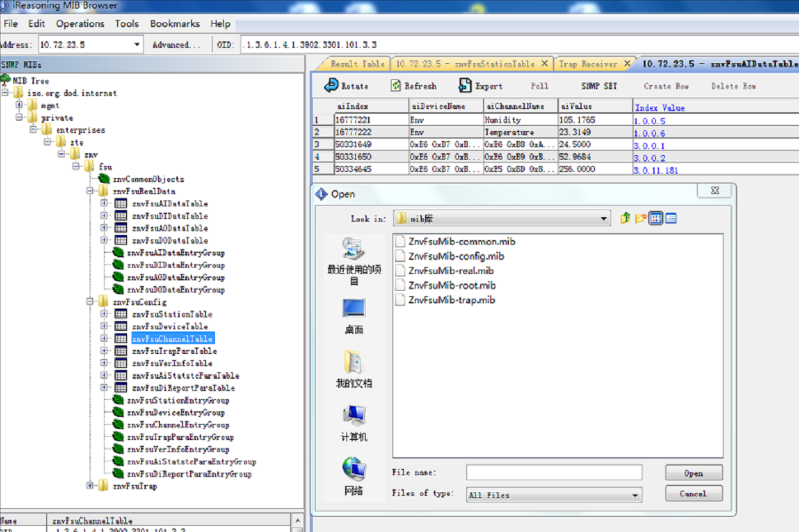Click the Cancel button

tap(694, 494)
